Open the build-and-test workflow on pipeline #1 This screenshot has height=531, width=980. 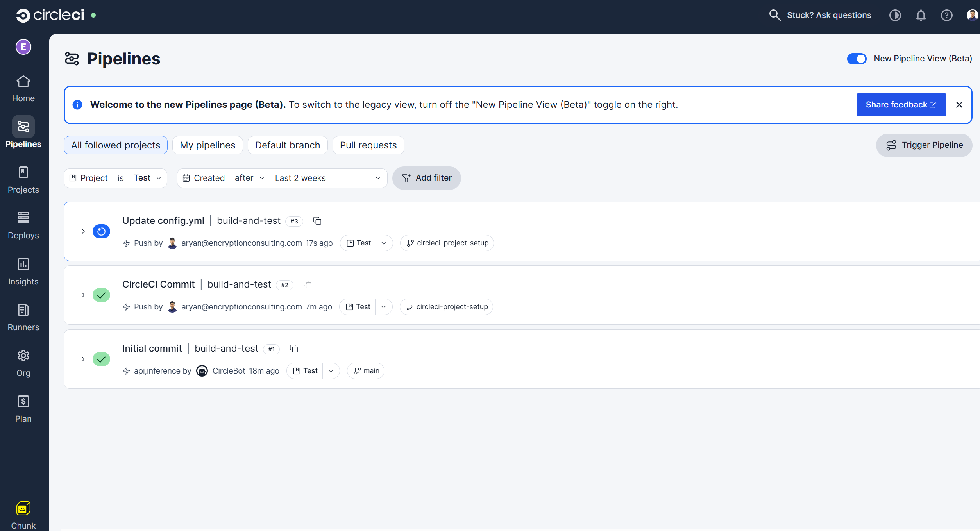tap(227, 349)
